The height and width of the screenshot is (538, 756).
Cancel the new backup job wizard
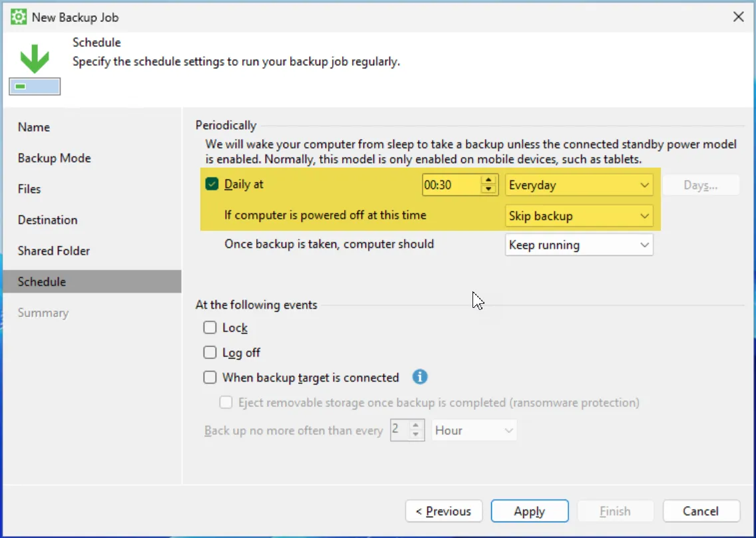point(701,511)
